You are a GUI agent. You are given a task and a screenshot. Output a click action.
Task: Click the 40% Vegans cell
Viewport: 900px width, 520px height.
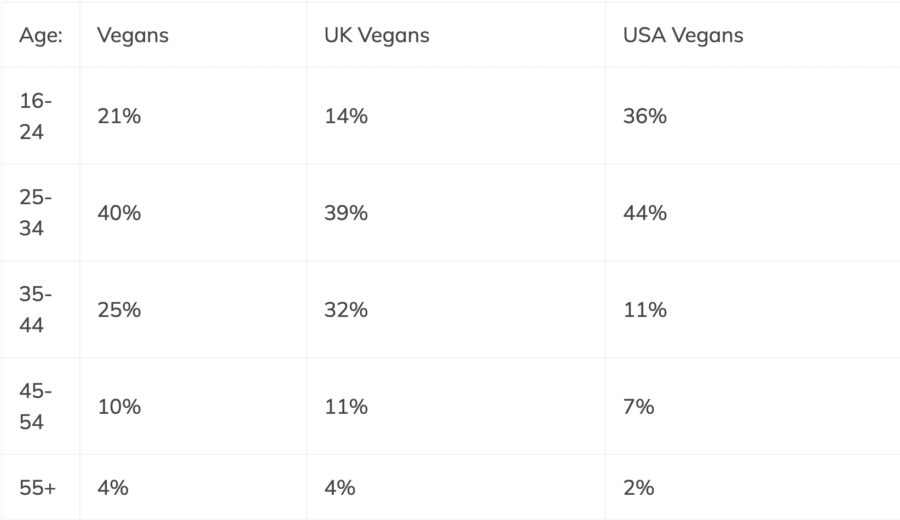point(119,213)
